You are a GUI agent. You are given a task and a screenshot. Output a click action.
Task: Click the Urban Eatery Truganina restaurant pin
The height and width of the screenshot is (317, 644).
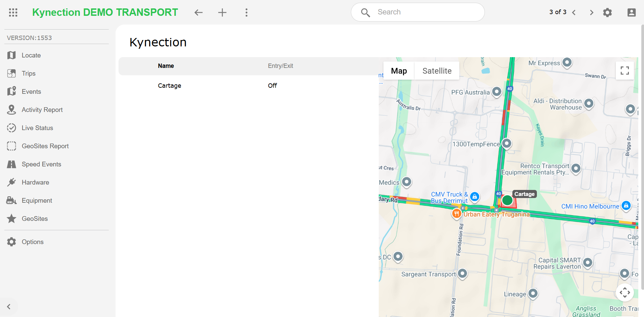456,213
